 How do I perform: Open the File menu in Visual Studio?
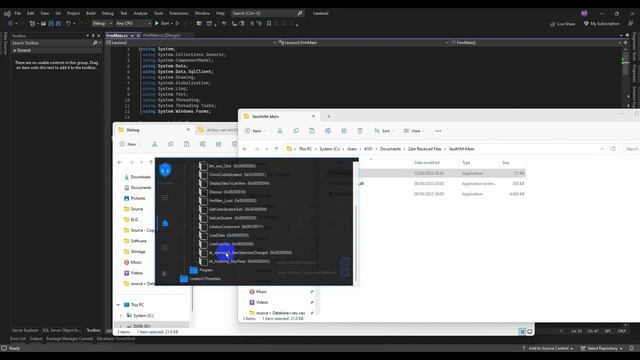[18, 13]
